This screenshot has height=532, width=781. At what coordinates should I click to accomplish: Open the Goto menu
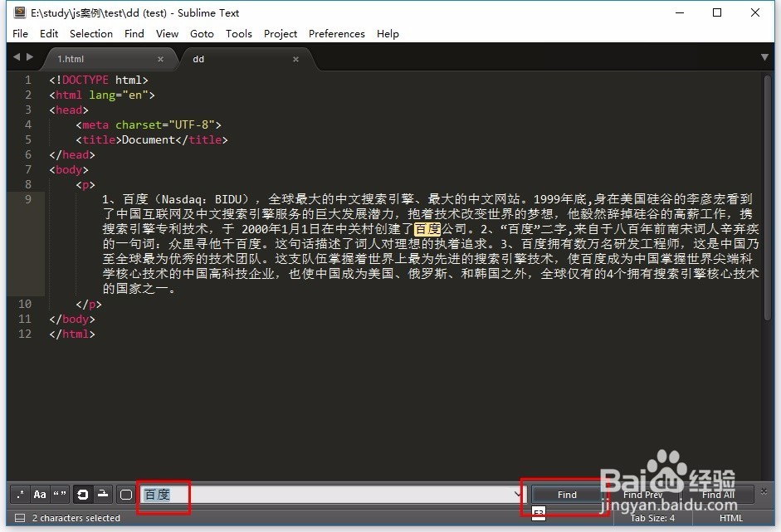[202, 33]
